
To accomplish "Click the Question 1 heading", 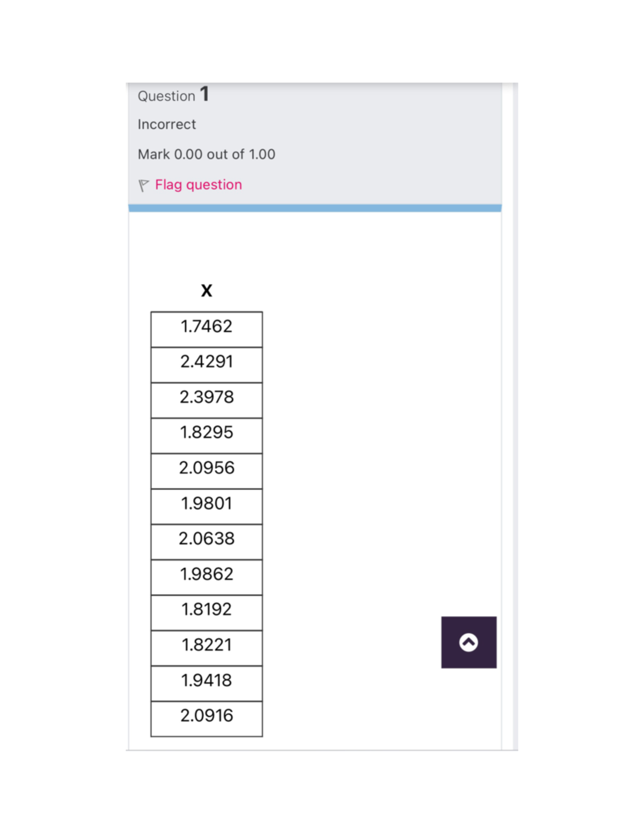I will pos(173,95).
